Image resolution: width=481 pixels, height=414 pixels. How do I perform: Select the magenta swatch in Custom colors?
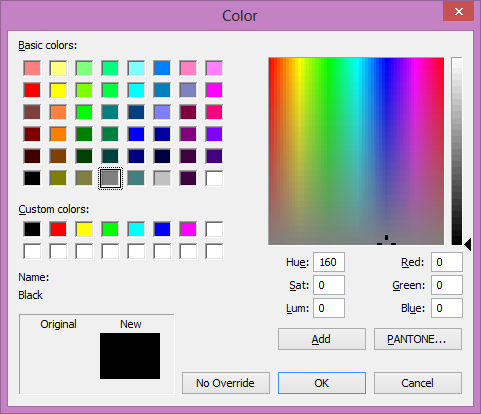tap(188, 229)
